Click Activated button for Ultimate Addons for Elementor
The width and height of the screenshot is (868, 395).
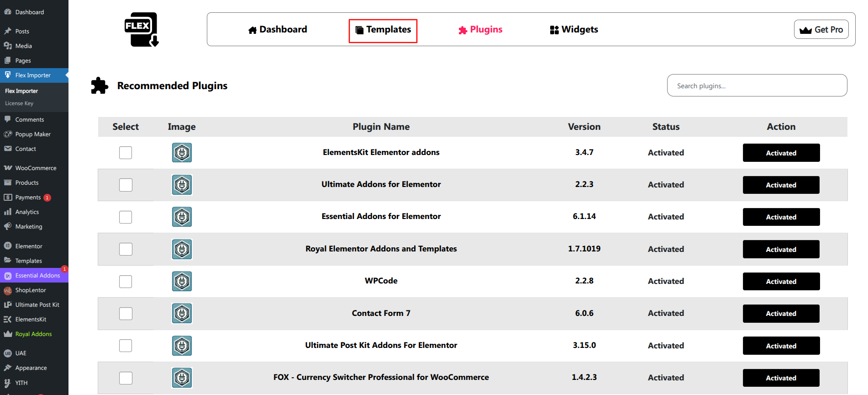tap(781, 185)
